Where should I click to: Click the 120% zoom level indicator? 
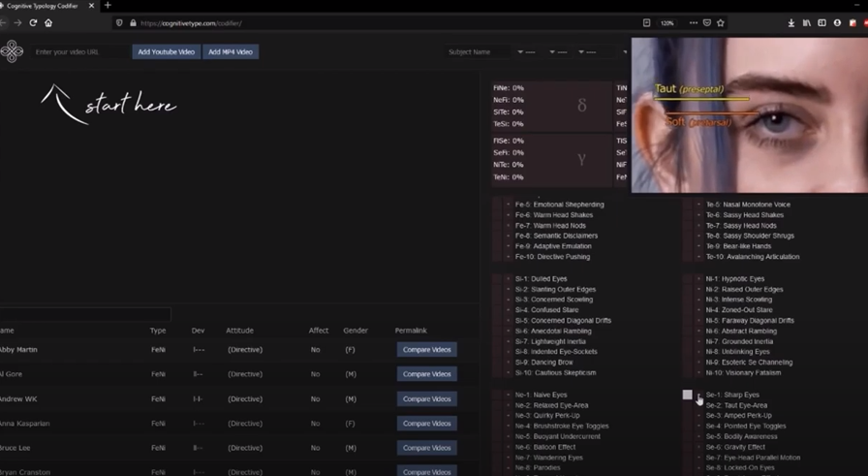667,23
